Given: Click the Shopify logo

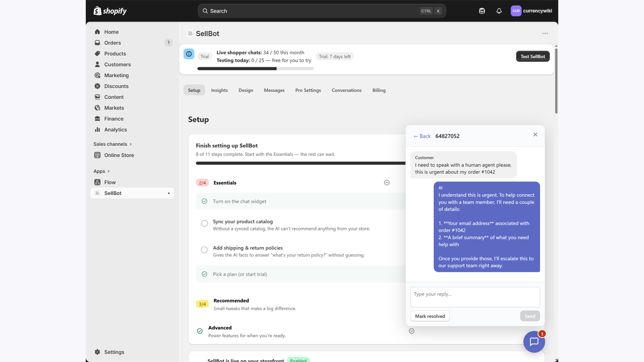Looking at the screenshot, I should point(110,11).
